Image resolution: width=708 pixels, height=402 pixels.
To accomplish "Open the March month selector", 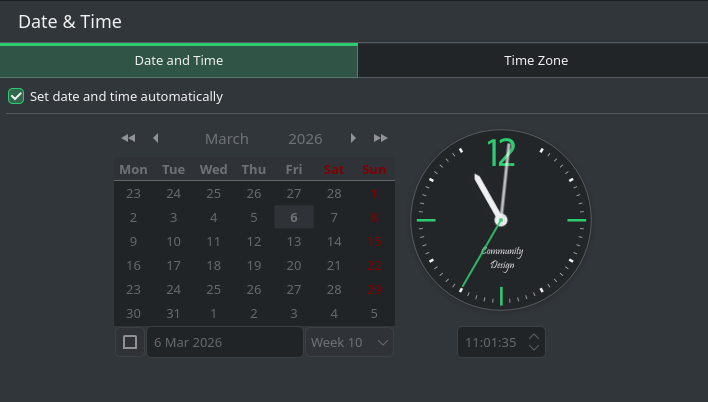I will (226, 139).
